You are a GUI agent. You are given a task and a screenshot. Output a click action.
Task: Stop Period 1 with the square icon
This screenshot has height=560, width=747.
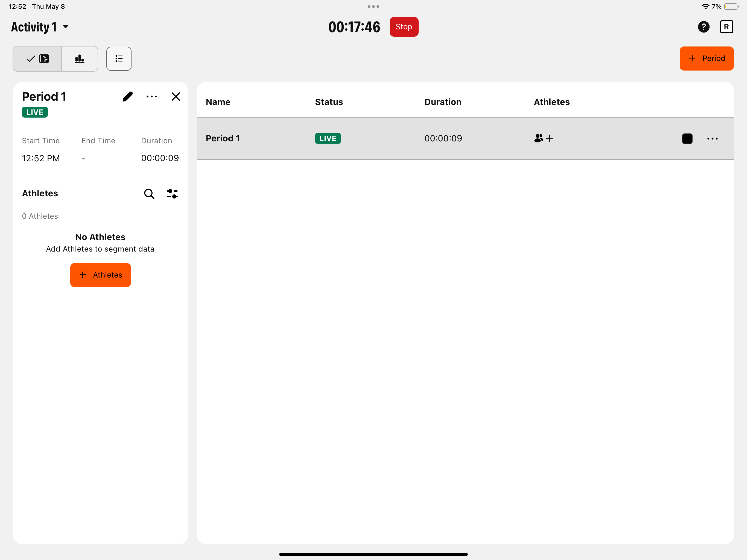click(687, 138)
